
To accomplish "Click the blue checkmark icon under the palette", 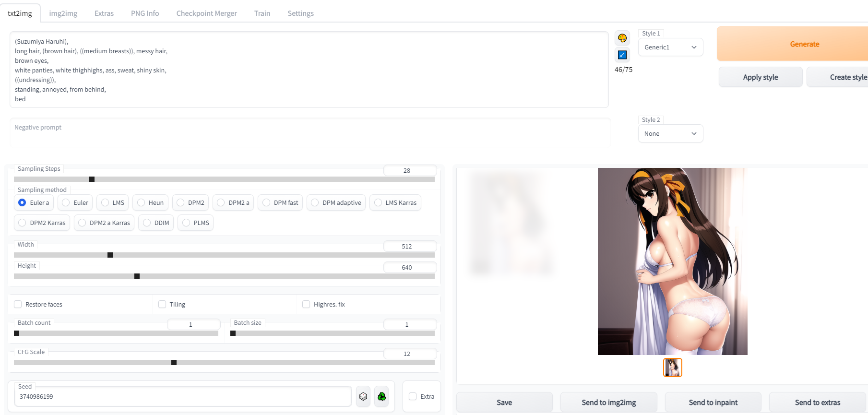I will (x=622, y=55).
